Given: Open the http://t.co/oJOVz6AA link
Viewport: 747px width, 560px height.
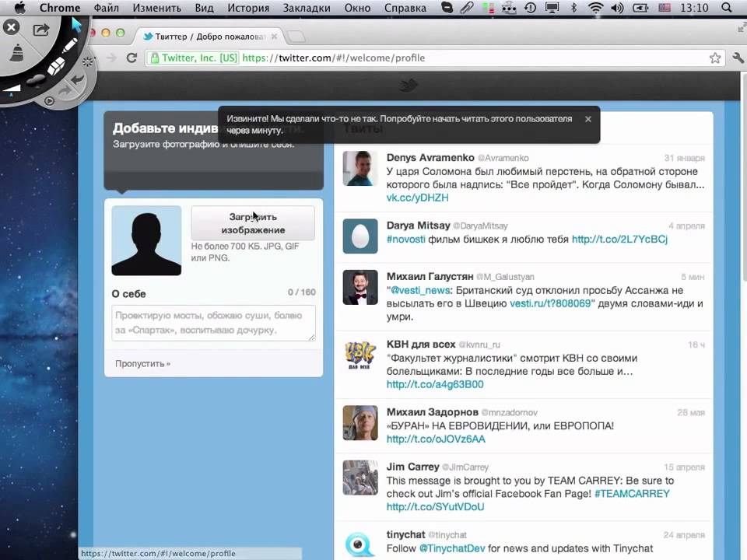Looking at the screenshot, I should (x=436, y=439).
